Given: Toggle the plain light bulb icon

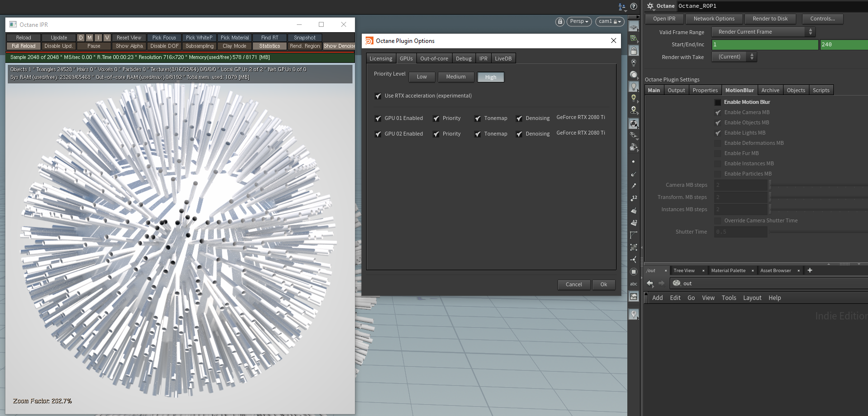Looking at the screenshot, I should (x=634, y=86).
